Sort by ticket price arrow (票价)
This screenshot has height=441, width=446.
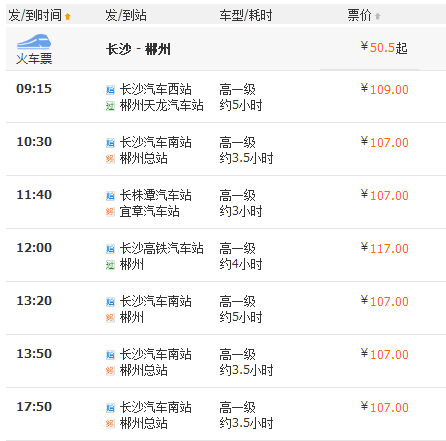(377, 16)
